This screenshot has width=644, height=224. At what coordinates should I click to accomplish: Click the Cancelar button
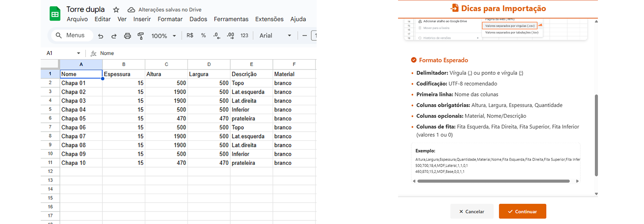coord(472,211)
